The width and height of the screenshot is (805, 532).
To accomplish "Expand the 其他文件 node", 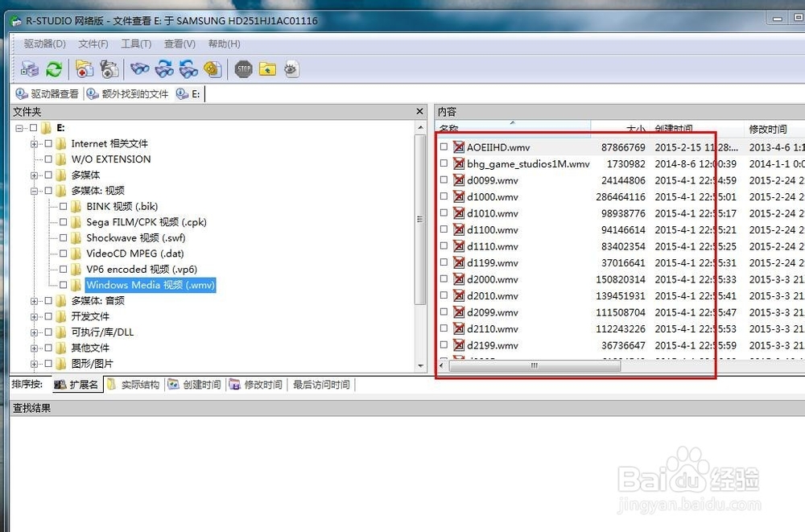I will click(34, 348).
